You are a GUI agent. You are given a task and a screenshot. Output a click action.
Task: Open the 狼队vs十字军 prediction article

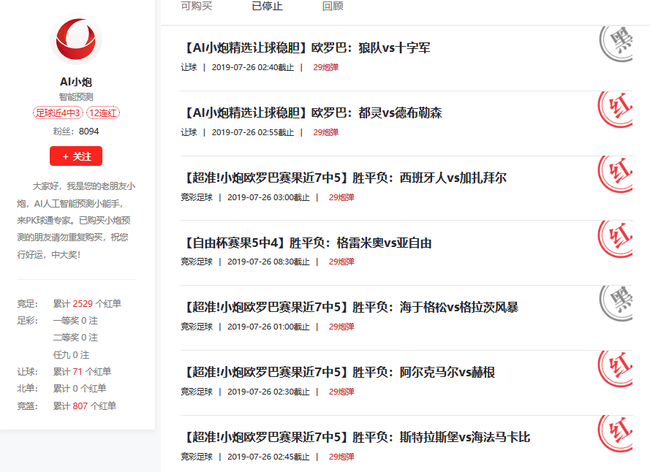pyautogui.click(x=306, y=48)
